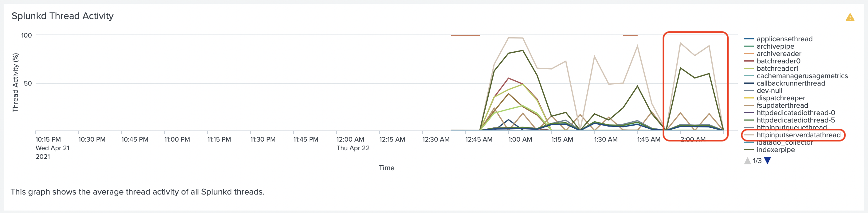
Task: Select fsupdaterthread in the legend
Action: [782, 106]
